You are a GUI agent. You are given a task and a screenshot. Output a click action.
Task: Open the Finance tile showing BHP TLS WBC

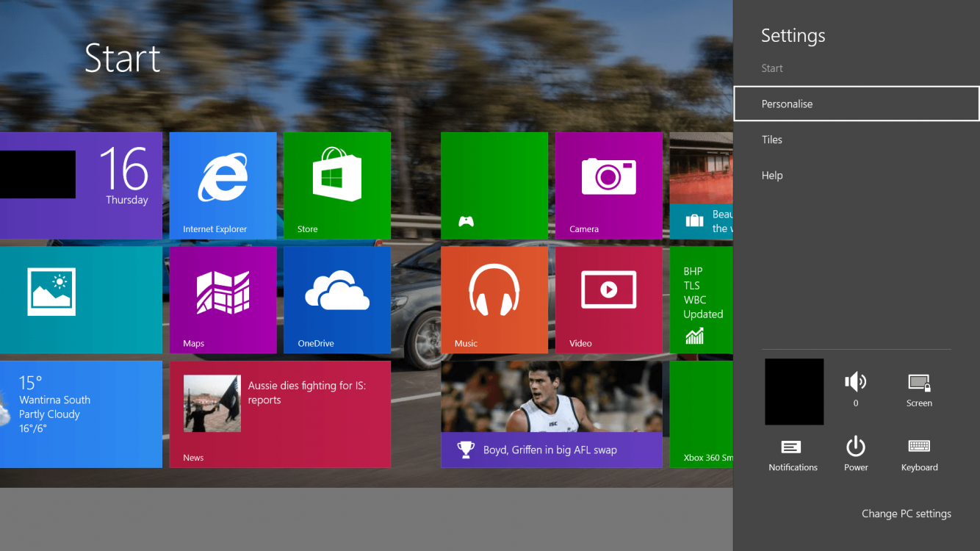702,300
